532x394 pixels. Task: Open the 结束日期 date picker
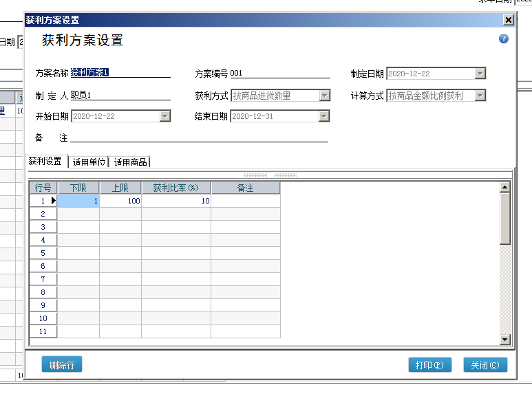(325, 116)
